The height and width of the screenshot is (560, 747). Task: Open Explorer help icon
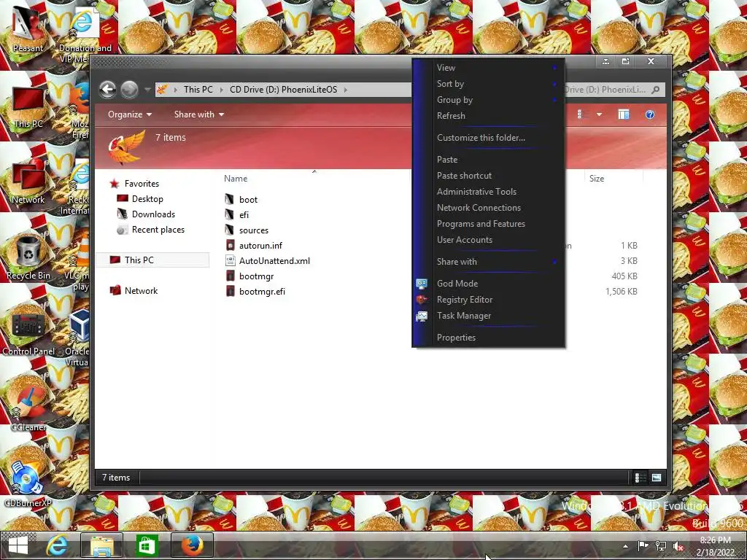coord(650,114)
